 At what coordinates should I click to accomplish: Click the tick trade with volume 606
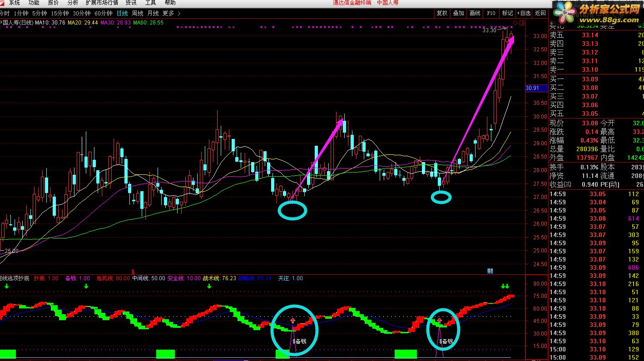tap(633, 268)
